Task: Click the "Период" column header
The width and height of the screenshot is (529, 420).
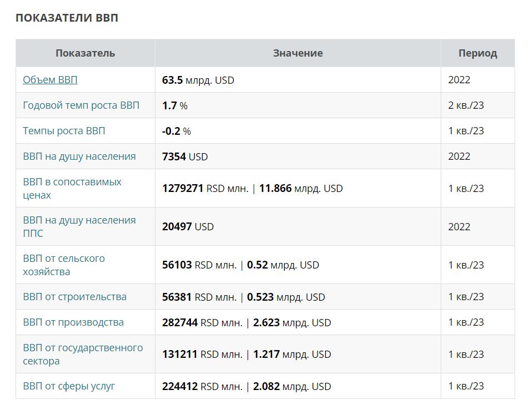Action: click(x=477, y=53)
